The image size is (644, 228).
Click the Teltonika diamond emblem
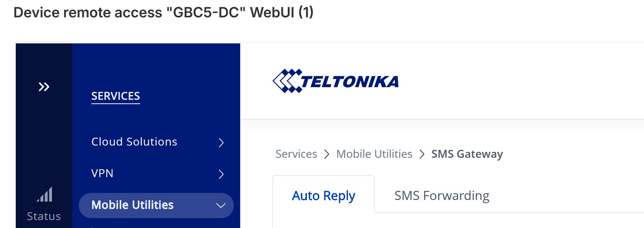click(287, 81)
